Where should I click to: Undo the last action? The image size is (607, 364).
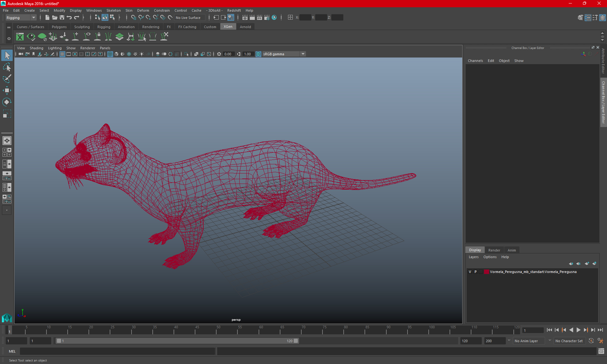pyautogui.click(x=69, y=18)
